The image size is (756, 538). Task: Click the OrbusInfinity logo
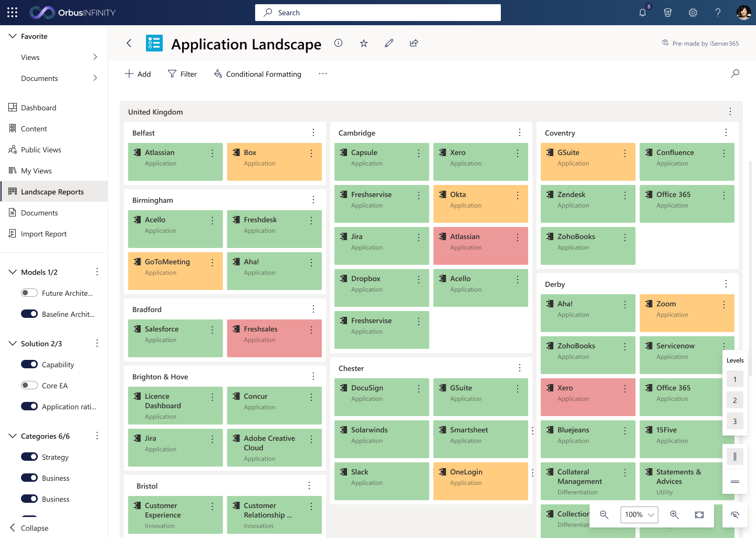(x=72, y=13)
